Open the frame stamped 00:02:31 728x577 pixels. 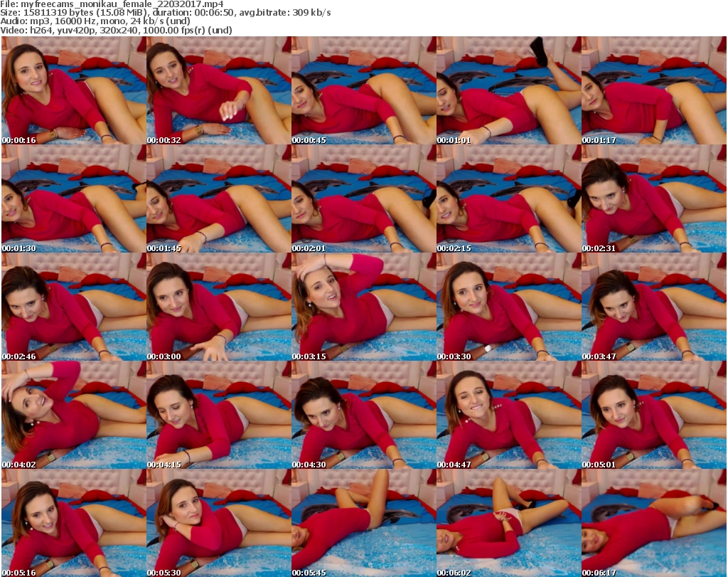[654, 198]
